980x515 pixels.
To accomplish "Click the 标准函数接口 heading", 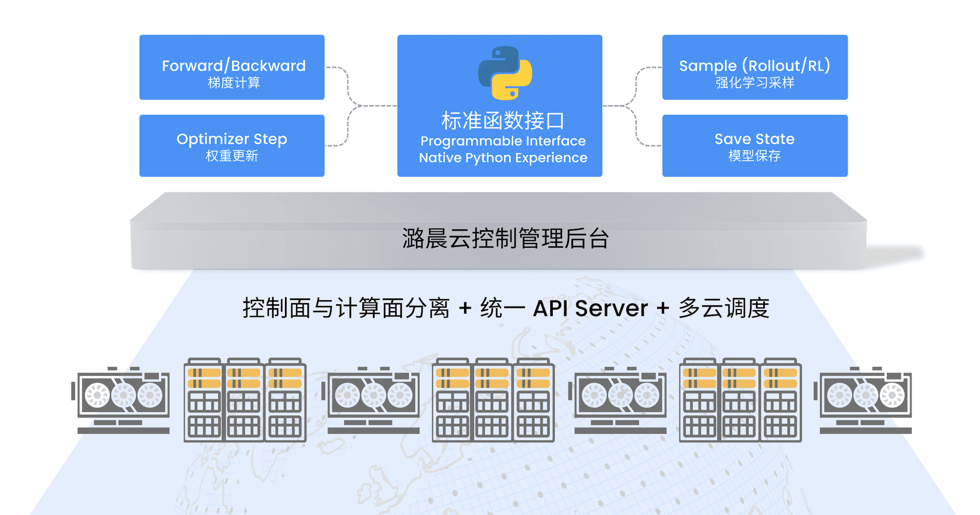I will (502, 121).
